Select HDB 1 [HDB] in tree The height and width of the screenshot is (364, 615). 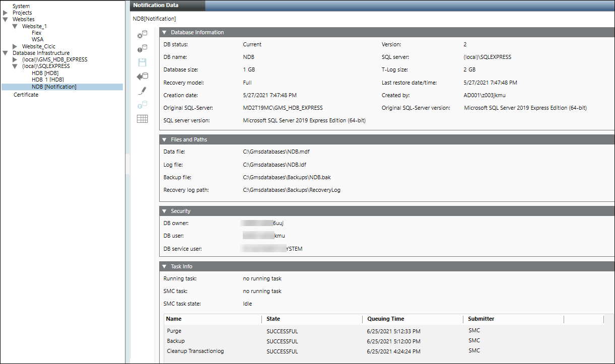click(x=48, y=80)
